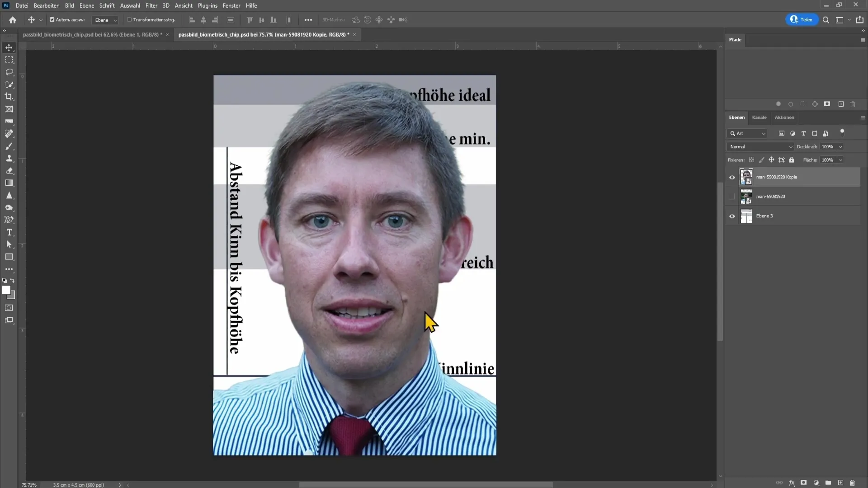Toggle visibility of Ebene 3 layer
The width and height of the screenshot is (868, 488).
[x=733, y=216]
